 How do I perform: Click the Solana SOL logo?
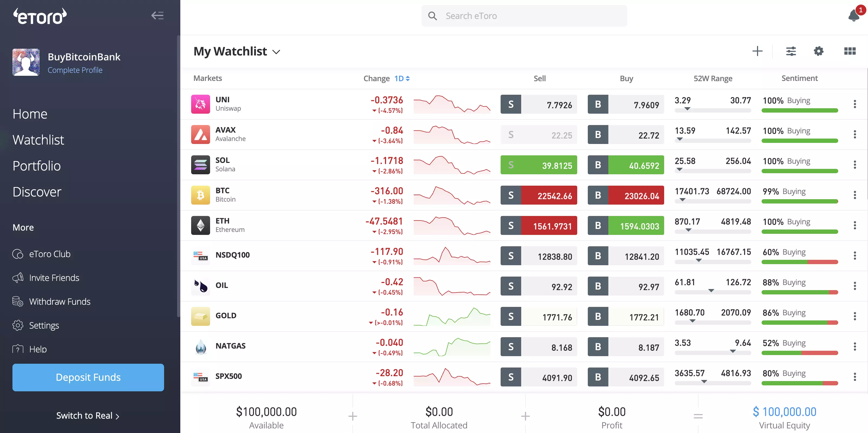coord(201,165)
